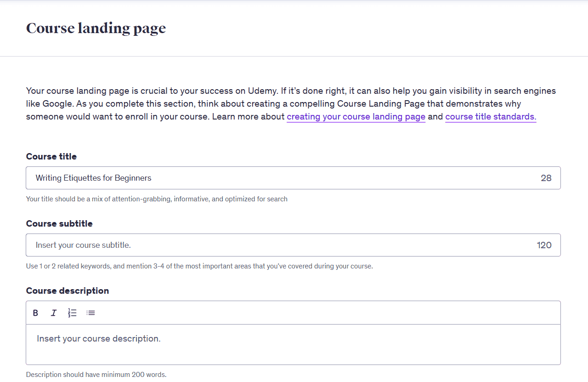Click into the course description text area
This screenshot has width=588, height=382.
[293, 344]
